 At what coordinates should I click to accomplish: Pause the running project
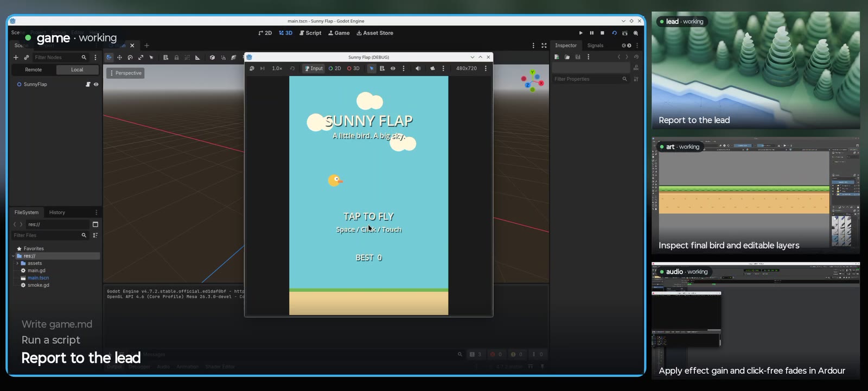[x=592, y=33]
